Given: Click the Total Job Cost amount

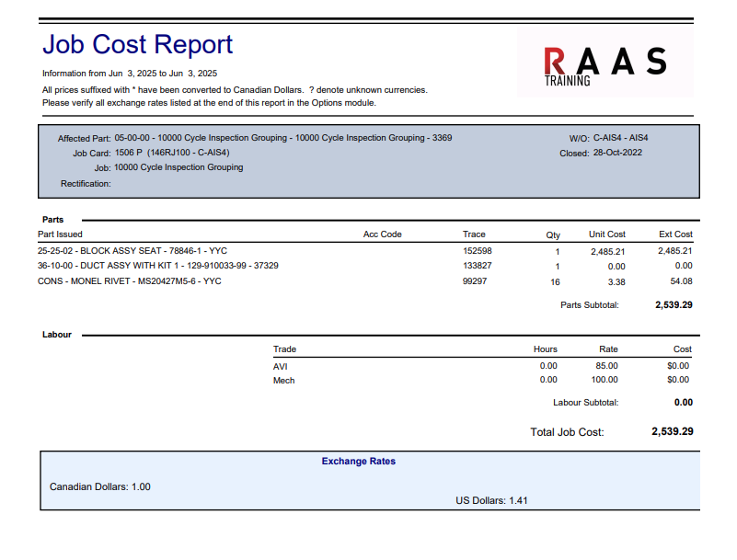Looking at the screenshot, I should coord(672,431).
